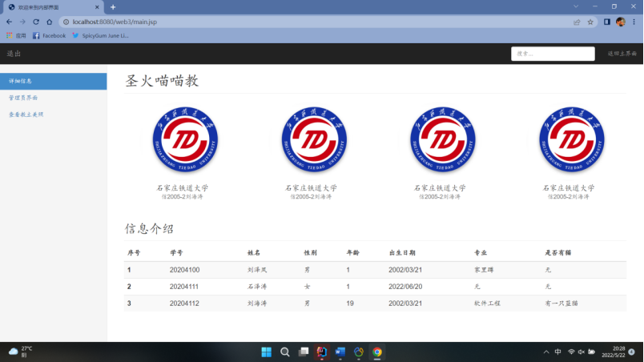Click the second university logo image
644x362 pixels.
pyautogui.click(x=314, y=139)
